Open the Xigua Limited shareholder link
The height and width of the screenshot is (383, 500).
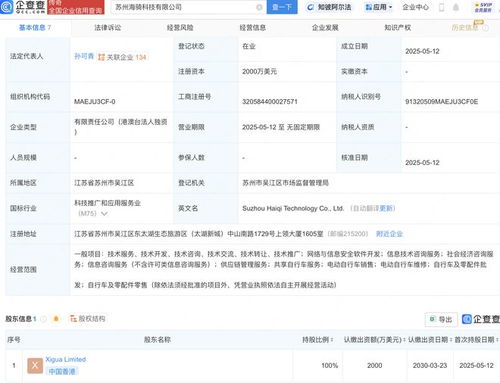tap(66, 359)
